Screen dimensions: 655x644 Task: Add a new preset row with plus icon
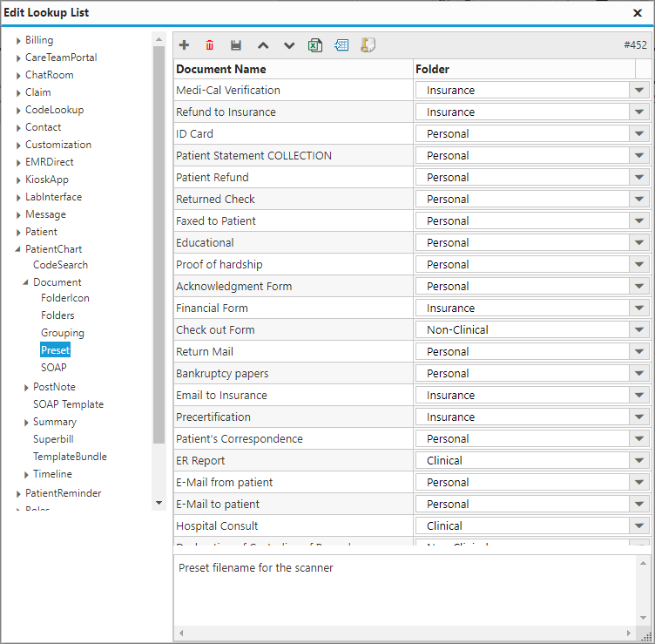[x=185, y=45]
